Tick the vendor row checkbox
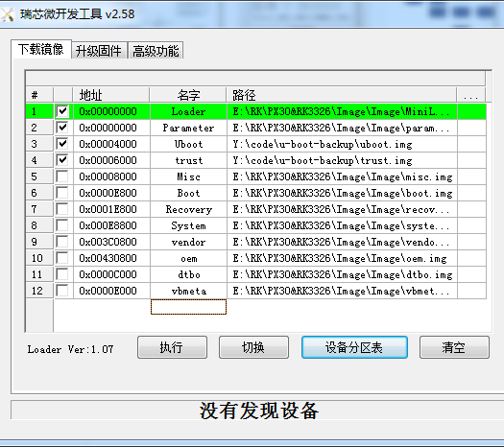The width and height of the screenshot is (504, 447). point(62,242)
